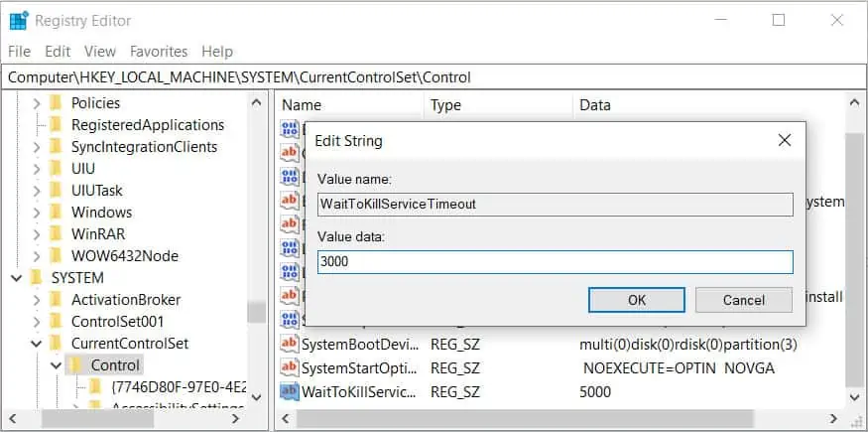Click the NOEXECUTE=OPTIN NOVGA data cell

click(x=680, y=368)
